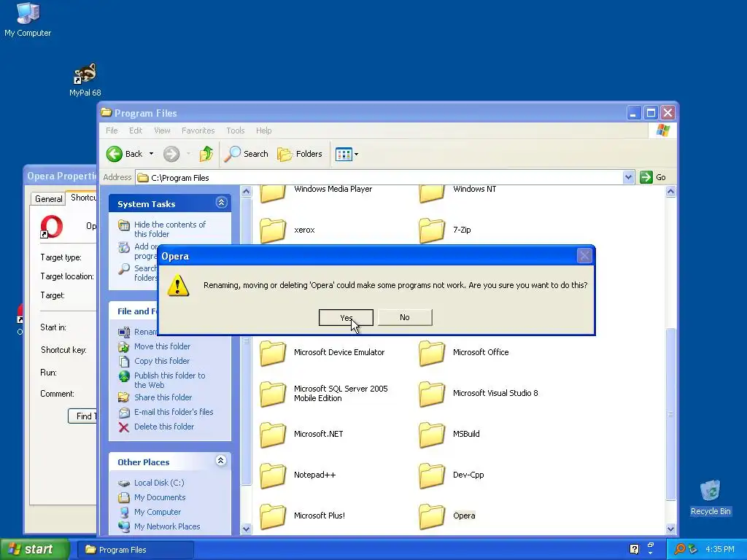Click Delete this folder link
The width and height of the screenshot is (747, 560).
[x=164, y=427]
